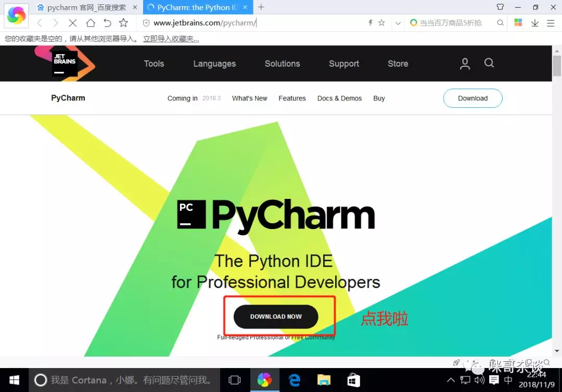Open File Explorer from the taskbar

click(x=324, y=380)
